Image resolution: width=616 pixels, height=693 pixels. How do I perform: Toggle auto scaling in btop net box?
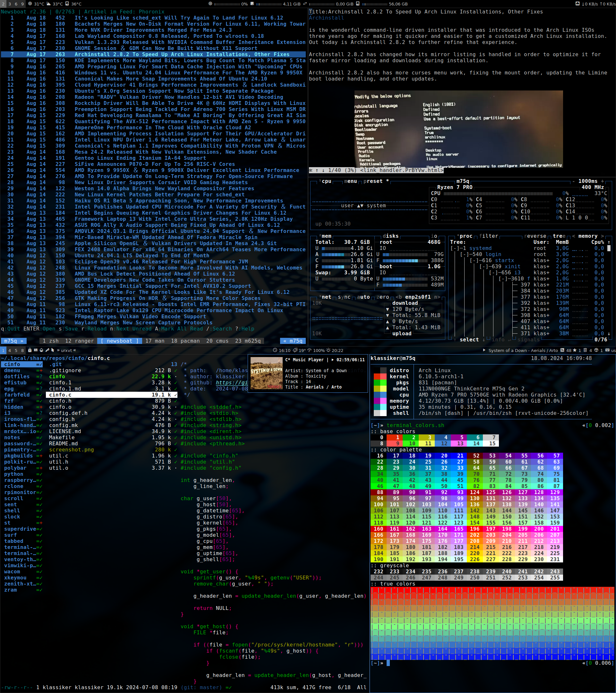pos(363,297)
